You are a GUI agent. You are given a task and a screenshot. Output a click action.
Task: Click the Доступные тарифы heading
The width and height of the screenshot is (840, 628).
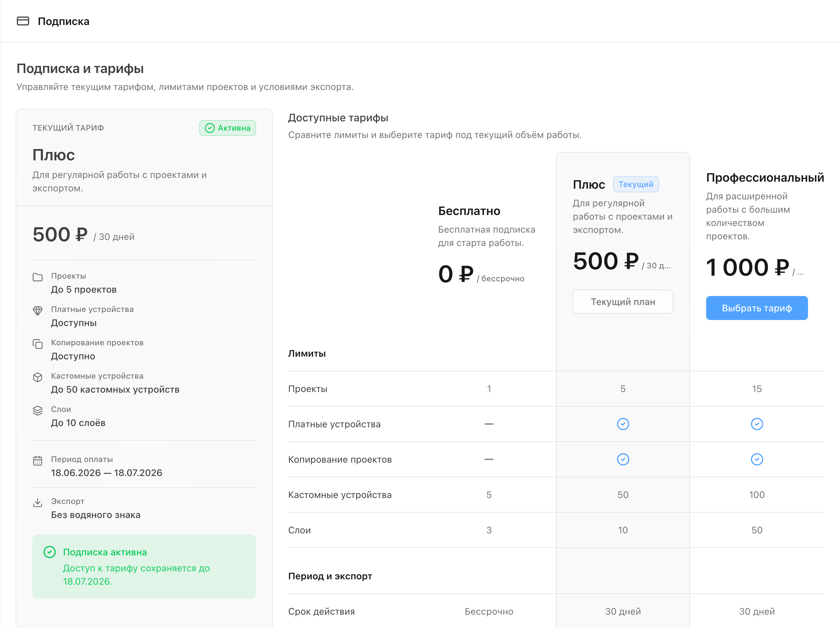tap(338, 118)
